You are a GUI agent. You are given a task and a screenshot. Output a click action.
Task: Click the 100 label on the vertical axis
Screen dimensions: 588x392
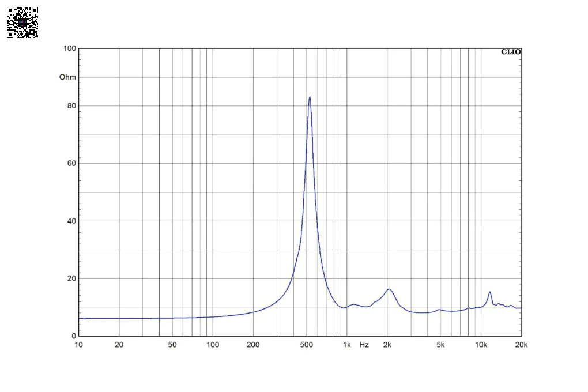tap(69, 48)
